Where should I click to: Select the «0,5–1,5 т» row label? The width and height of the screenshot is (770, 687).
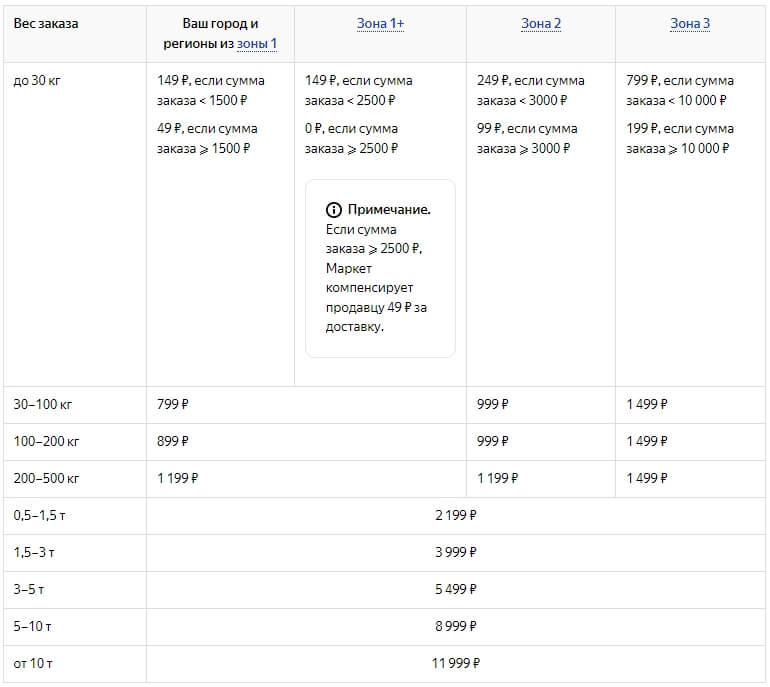39,516
